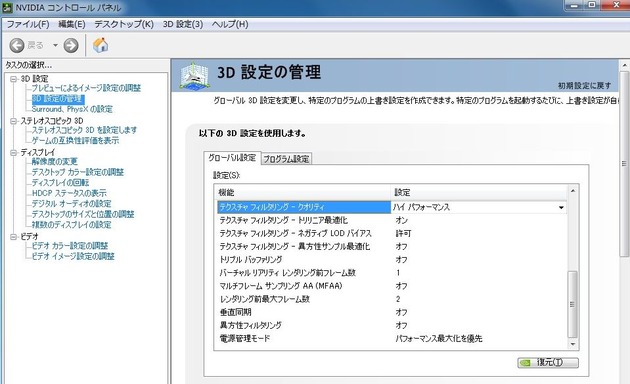Open the 編集(E) menu
630x384 pixels.
[x=72, y=24]
